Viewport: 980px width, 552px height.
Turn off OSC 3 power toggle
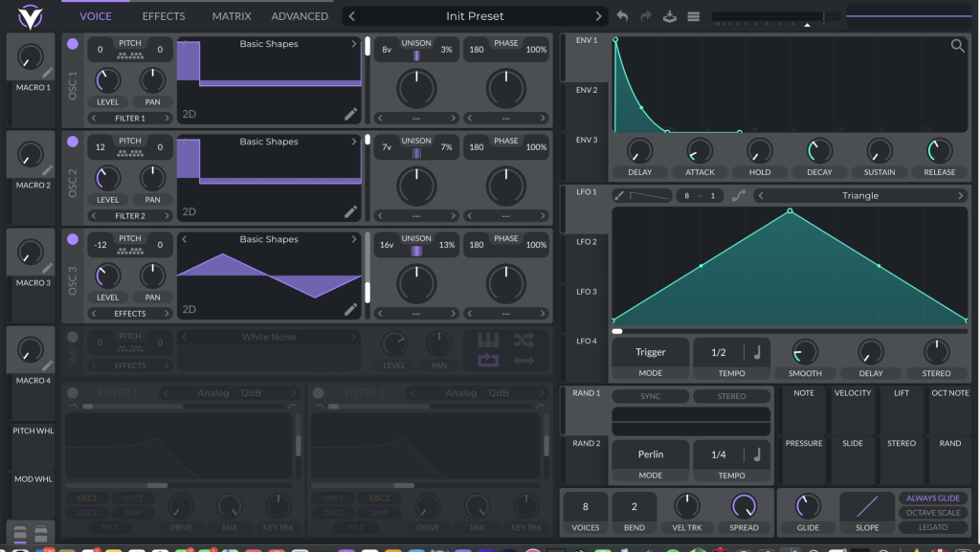coord(73,239)
